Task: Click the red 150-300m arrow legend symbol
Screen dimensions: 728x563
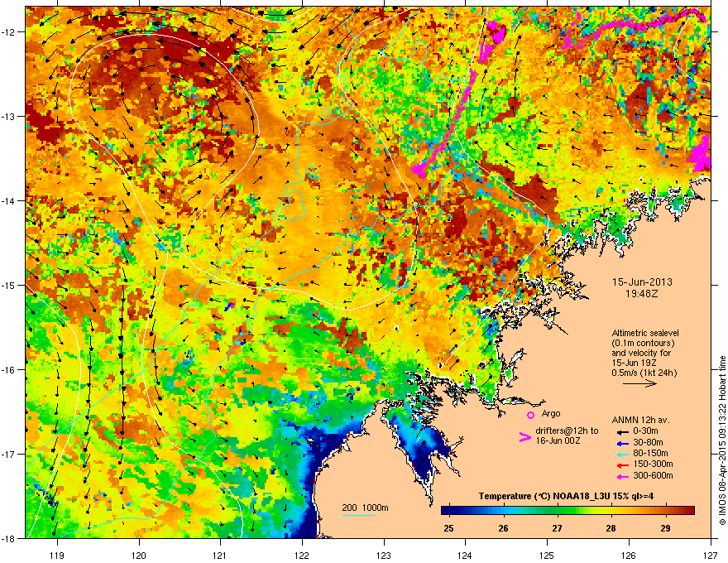Action: point(622,464)
